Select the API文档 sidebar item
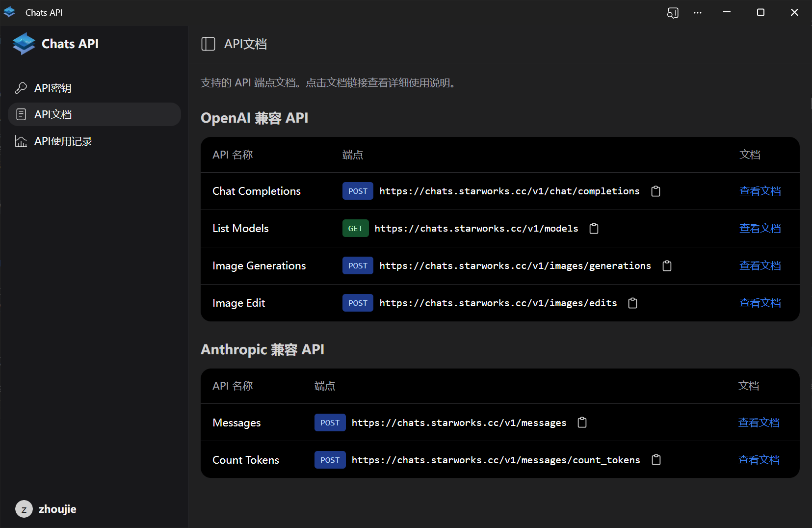 [x=94, y=114]
